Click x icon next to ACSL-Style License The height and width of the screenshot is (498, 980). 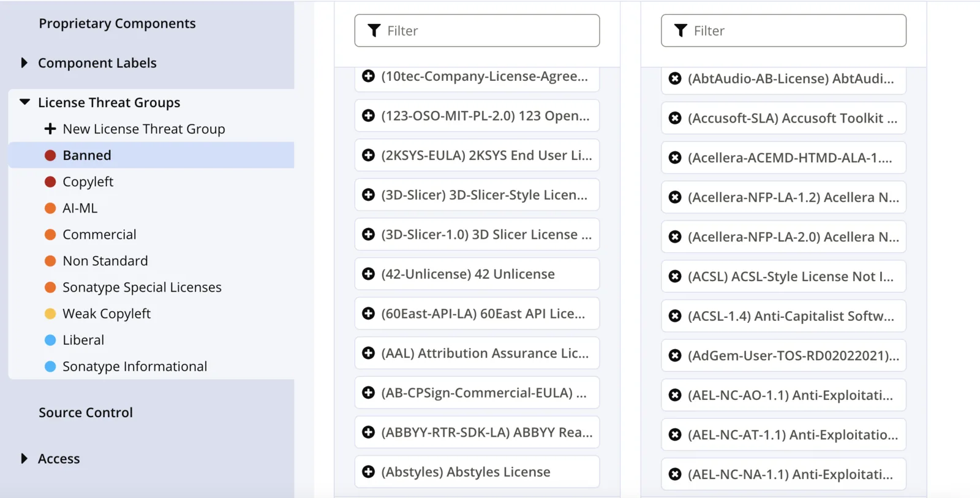(x=675, y=276)
